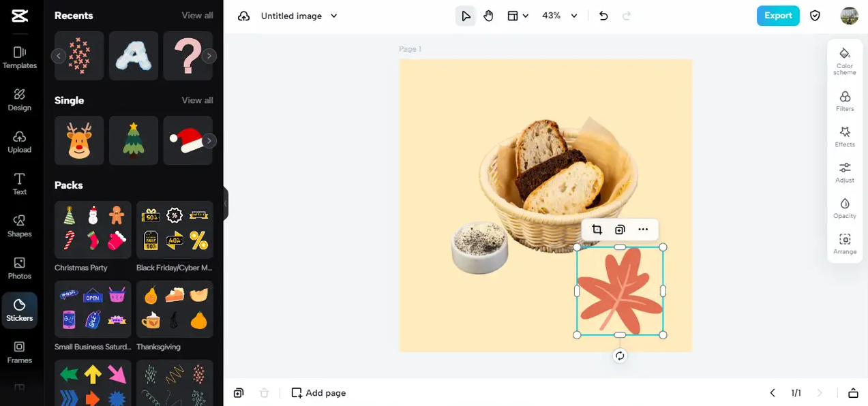This screenshot has height=406, width=868.
Task: Add the fluffy letter A sticker
Action: [134, 56]
